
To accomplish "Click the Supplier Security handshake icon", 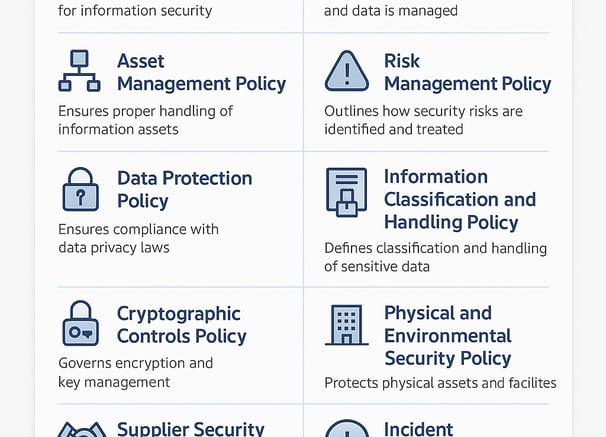I will pos(82,429).
